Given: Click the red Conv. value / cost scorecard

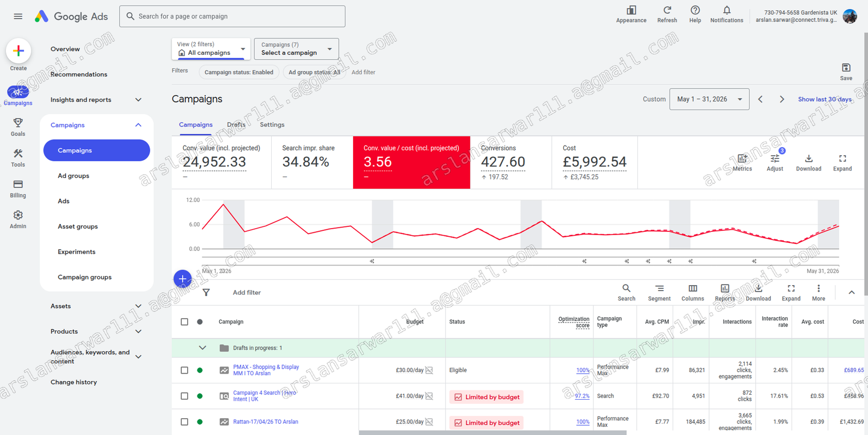Looking at the screenshot, I should [x=411, y=162].
